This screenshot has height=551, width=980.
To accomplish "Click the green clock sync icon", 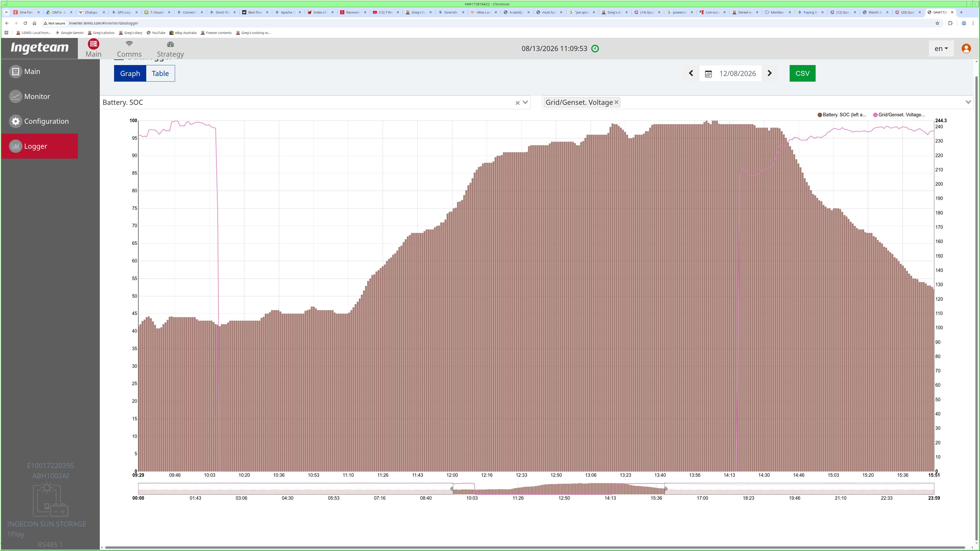I will (595, 49).
